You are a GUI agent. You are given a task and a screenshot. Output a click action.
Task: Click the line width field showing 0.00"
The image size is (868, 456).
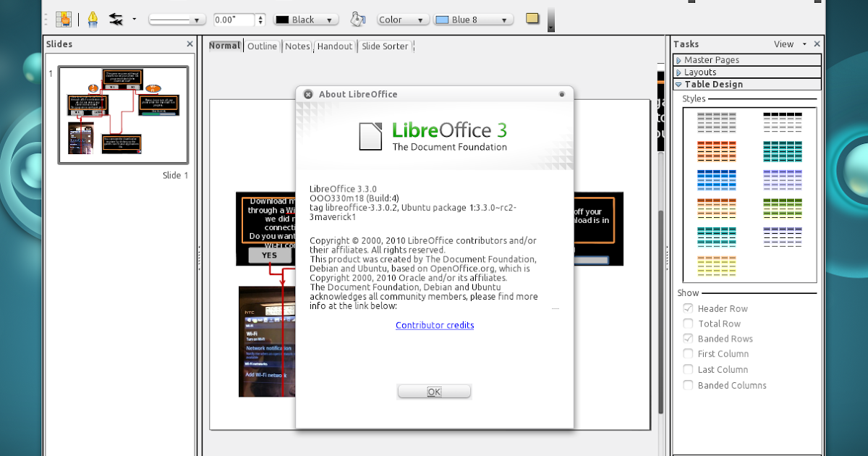pyautogui.click(x=234, y=20)
